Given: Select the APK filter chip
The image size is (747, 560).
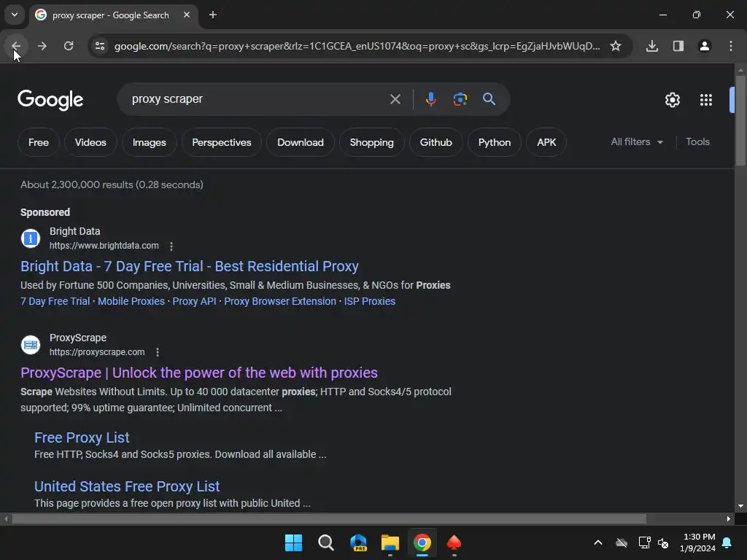Looking at the screenshot, I should click(546, 142).
